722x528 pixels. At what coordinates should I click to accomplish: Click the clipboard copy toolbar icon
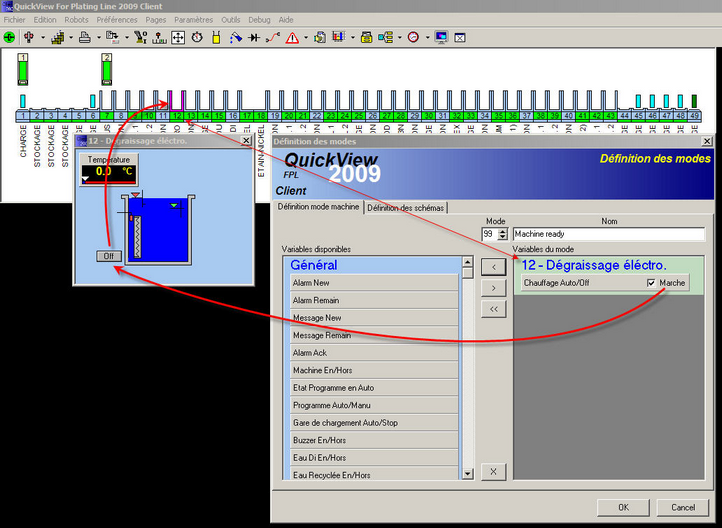pyautogui.click(x=320, y=37)
